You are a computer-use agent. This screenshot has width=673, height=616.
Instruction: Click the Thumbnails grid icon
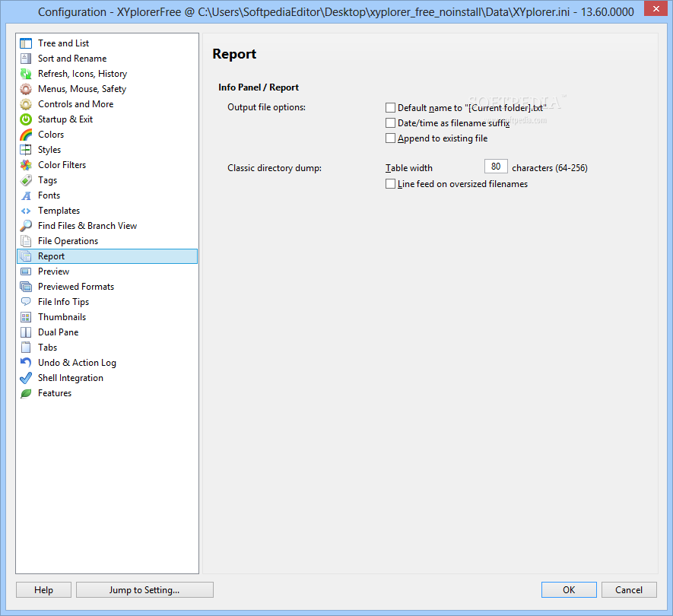tap(26, 317)
